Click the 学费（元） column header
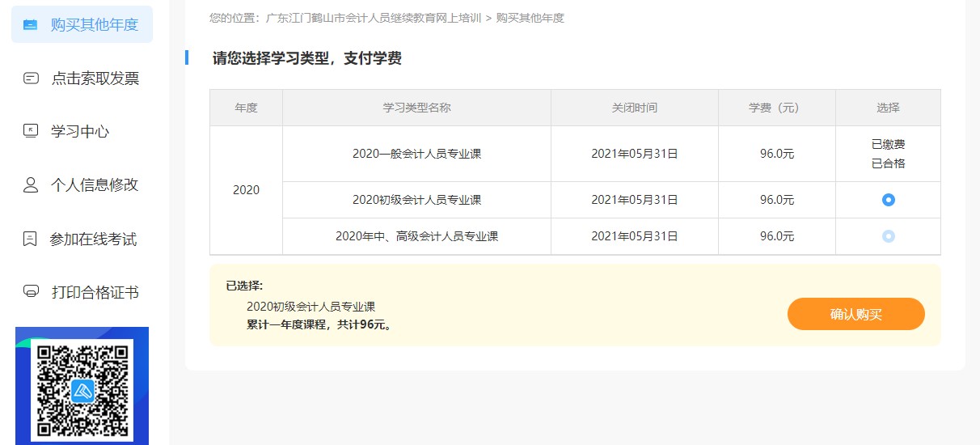This screenshot has height=445, width=980. pos(776,108)
